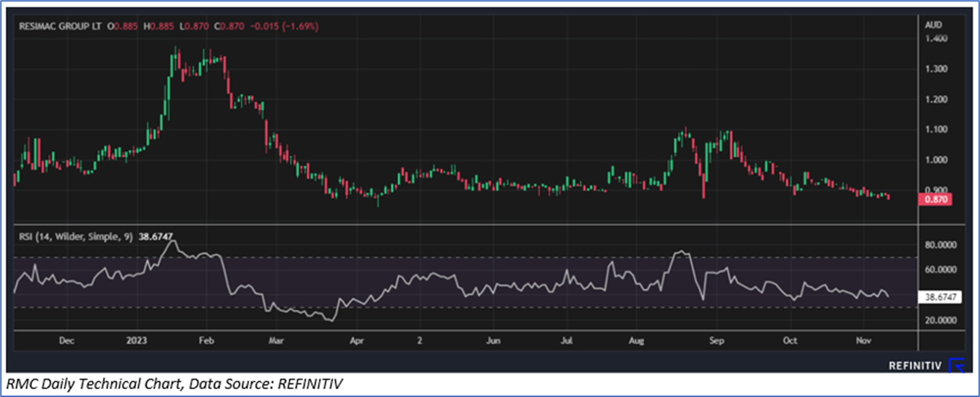Click the Aug label on the time axis
The width and height of the screenshot is (980, 397).
coord(636,340)
